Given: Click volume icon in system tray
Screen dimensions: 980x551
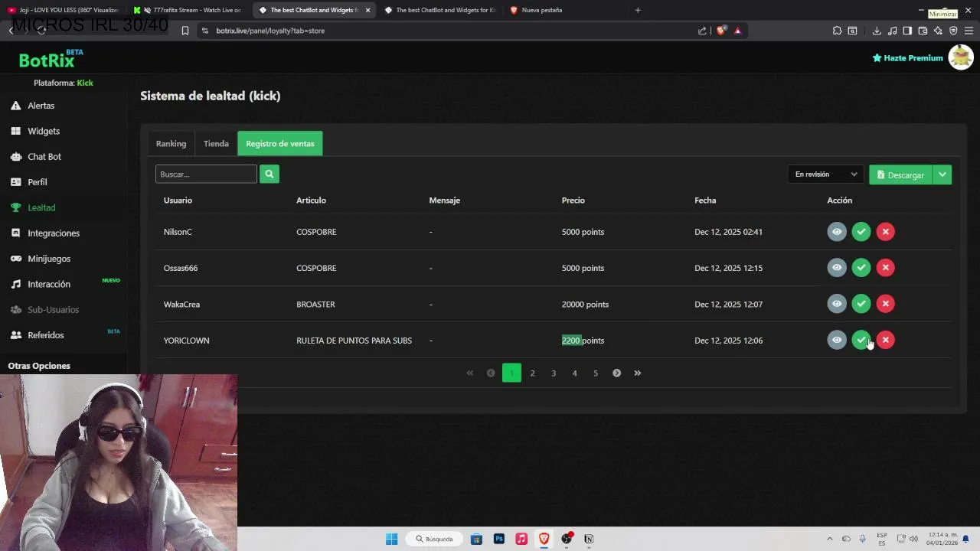Looking at the screenshot, I should click(913, 539).
